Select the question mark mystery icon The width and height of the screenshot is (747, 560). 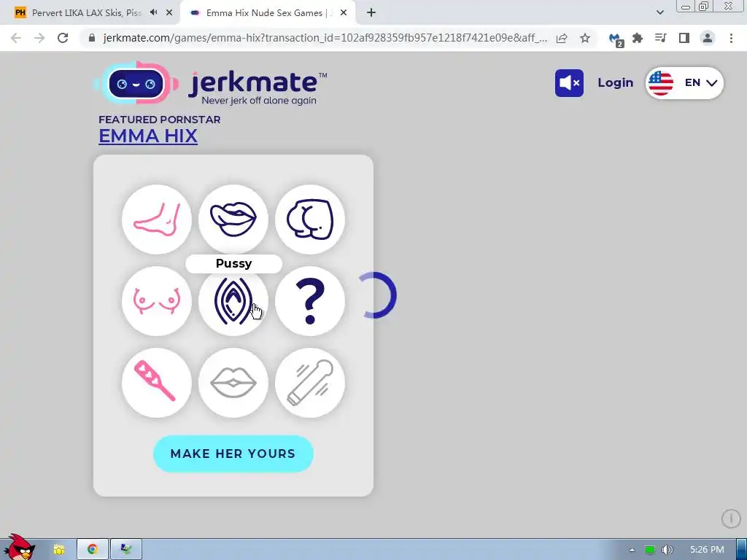[x=310, y=301]
